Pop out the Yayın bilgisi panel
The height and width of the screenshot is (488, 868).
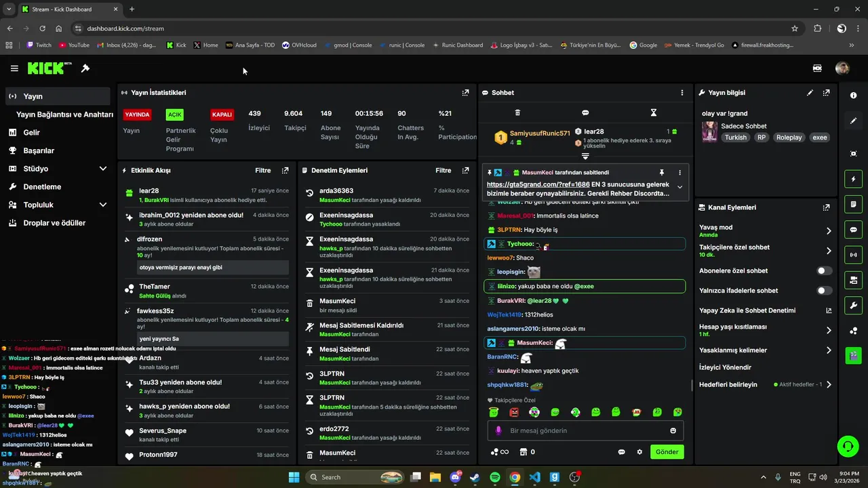(x=826, y=93)
